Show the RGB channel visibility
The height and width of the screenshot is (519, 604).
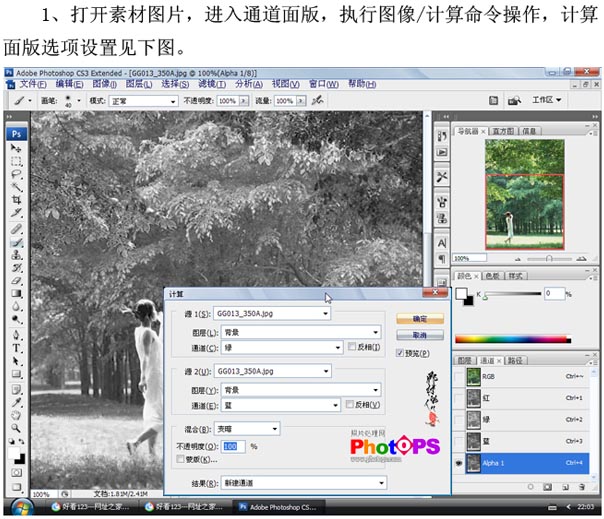(x=458, y=376)
